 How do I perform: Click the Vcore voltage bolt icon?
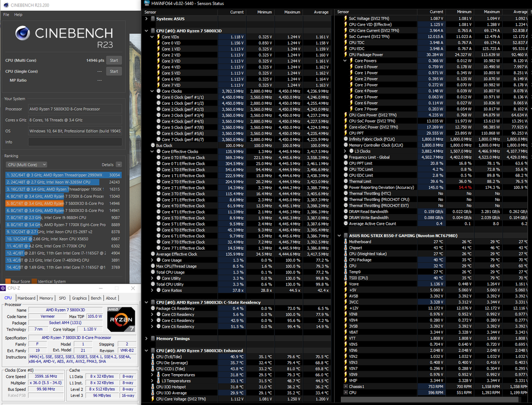click(346, 284)
